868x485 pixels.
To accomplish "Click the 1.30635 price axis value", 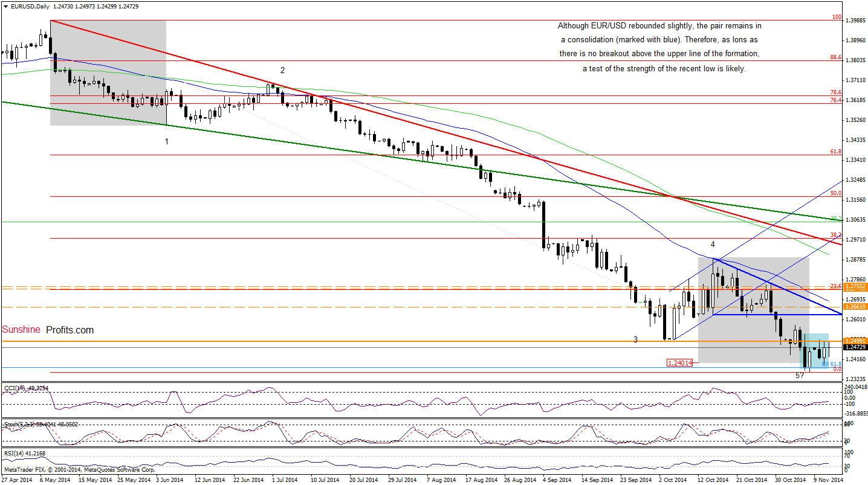I will [x=855, y=220].
